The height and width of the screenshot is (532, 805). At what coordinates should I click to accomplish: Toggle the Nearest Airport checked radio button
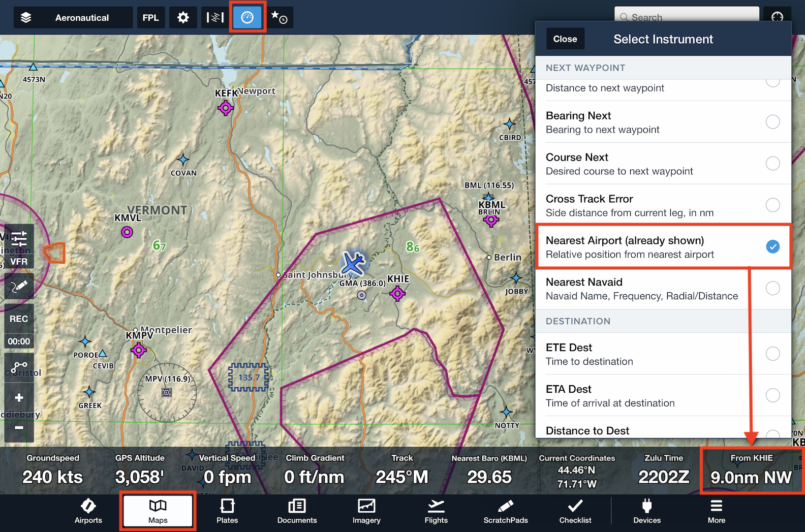coord(772,246)
